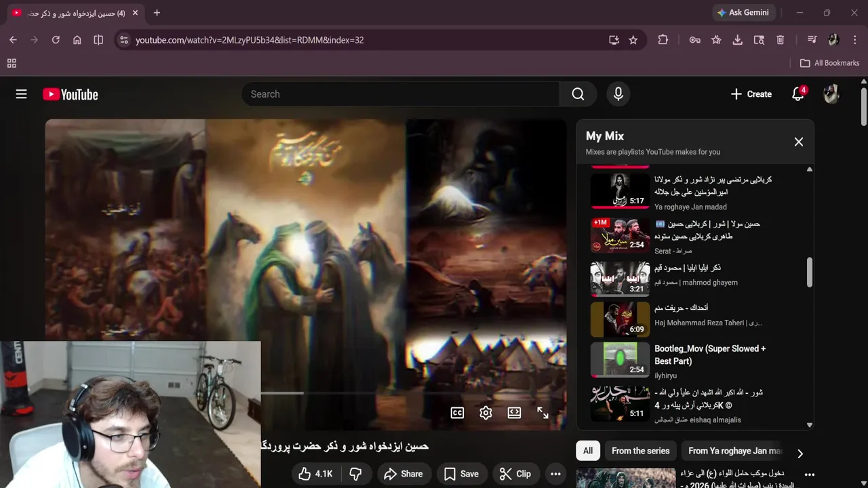
Task: Open a new tab with the plus button
Action: [157, 13]
